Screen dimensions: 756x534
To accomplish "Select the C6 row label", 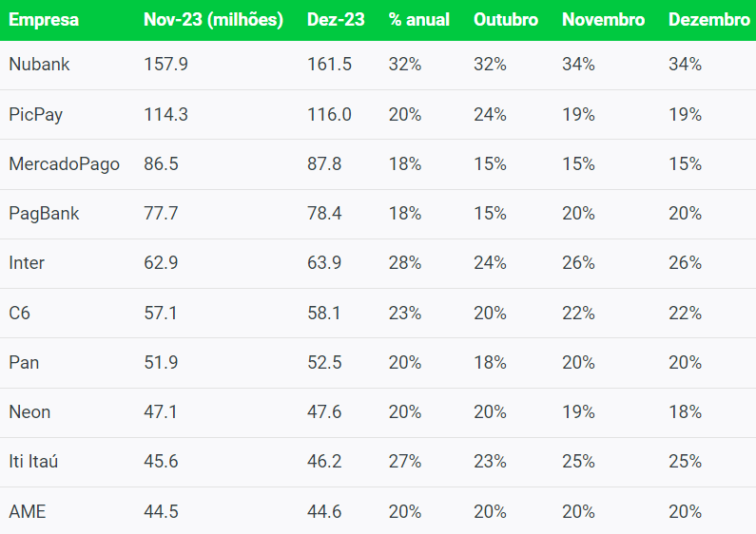I will click(20, 313).
